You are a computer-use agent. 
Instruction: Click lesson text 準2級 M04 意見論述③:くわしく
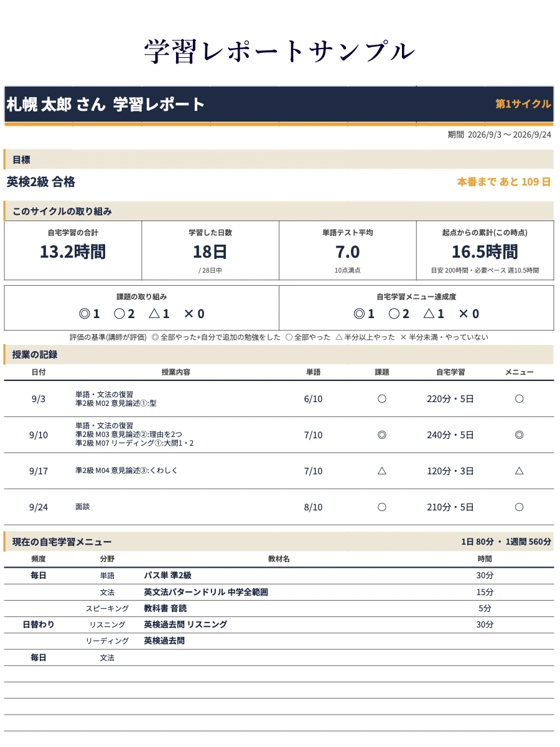tap(126, 471)
